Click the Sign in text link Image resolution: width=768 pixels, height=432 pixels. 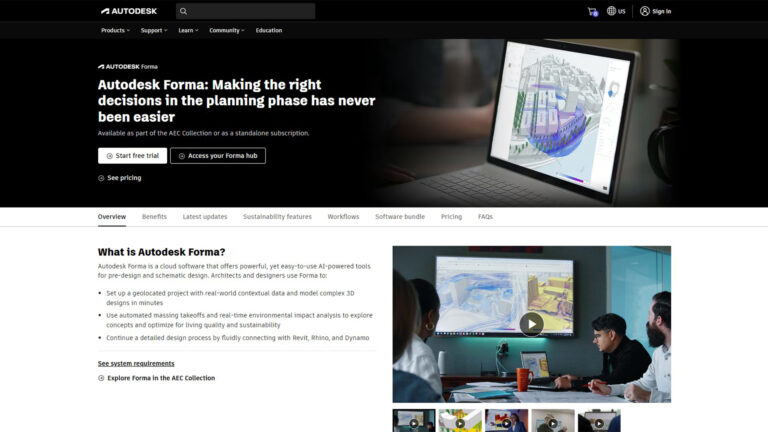click(x=662, y=11)
